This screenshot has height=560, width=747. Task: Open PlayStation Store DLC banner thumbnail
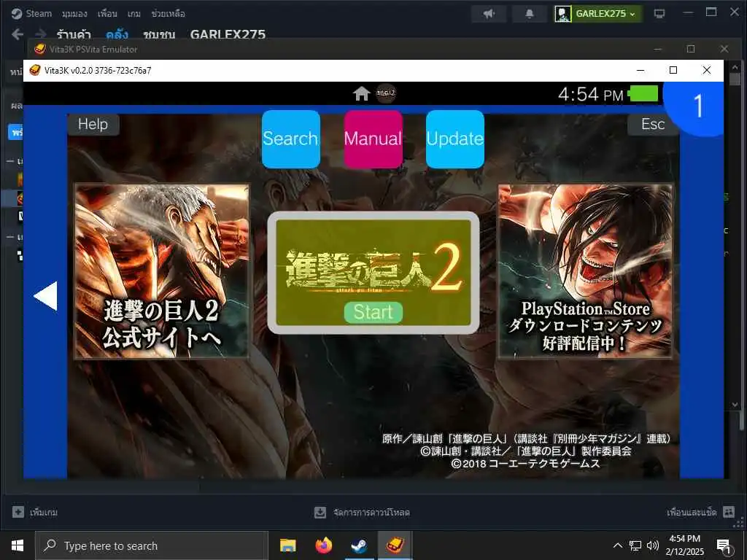[586, 271]
